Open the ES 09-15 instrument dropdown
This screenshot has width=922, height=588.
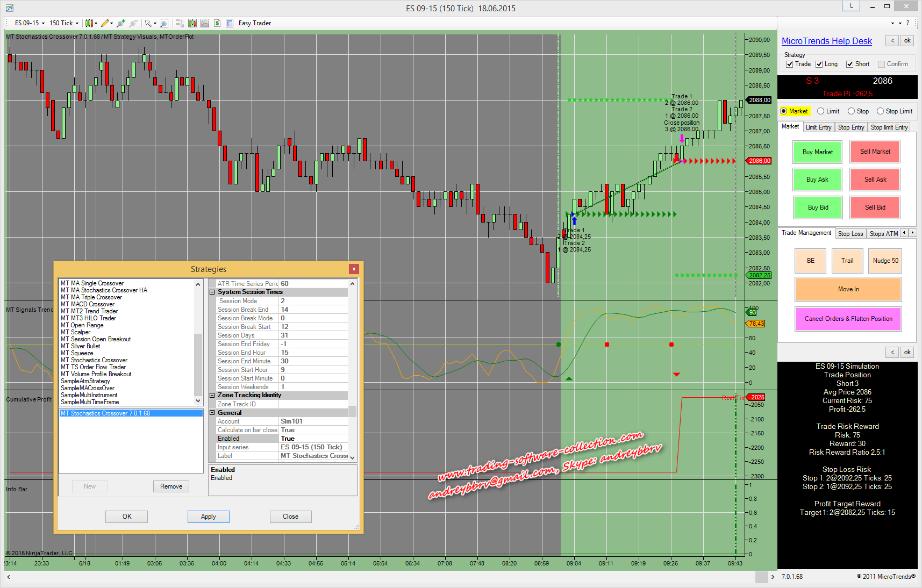click(x=30, y=23)
